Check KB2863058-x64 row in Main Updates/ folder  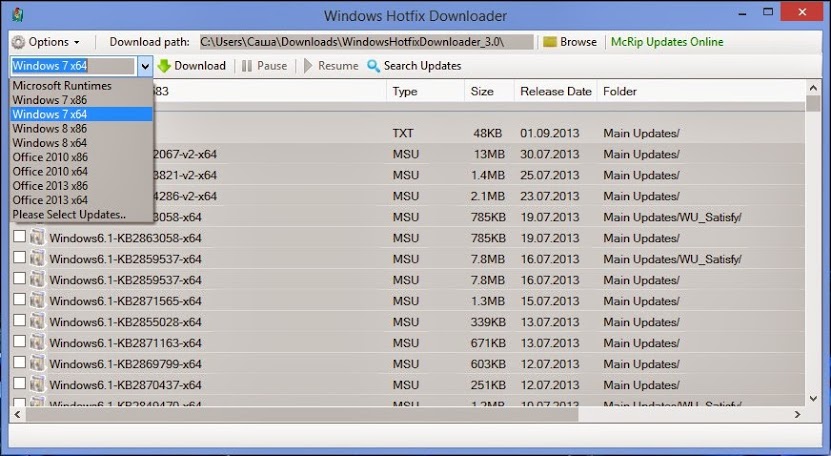[20, 236]
